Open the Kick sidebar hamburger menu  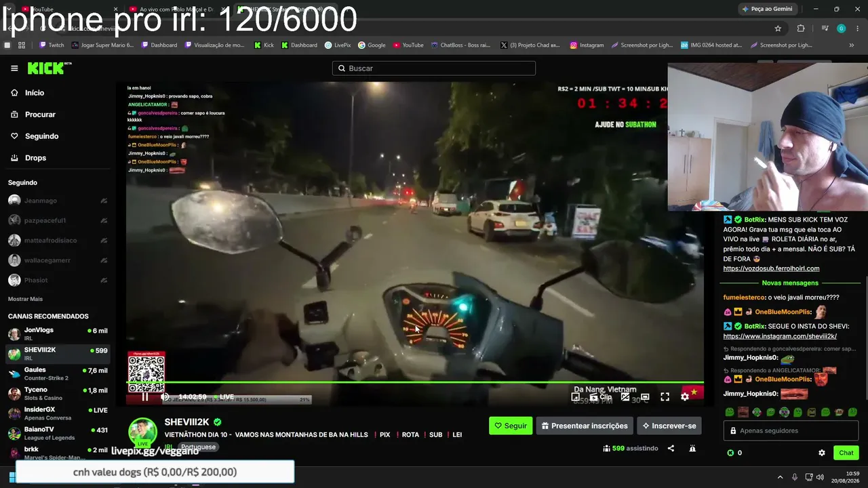(x=14, y=68)
